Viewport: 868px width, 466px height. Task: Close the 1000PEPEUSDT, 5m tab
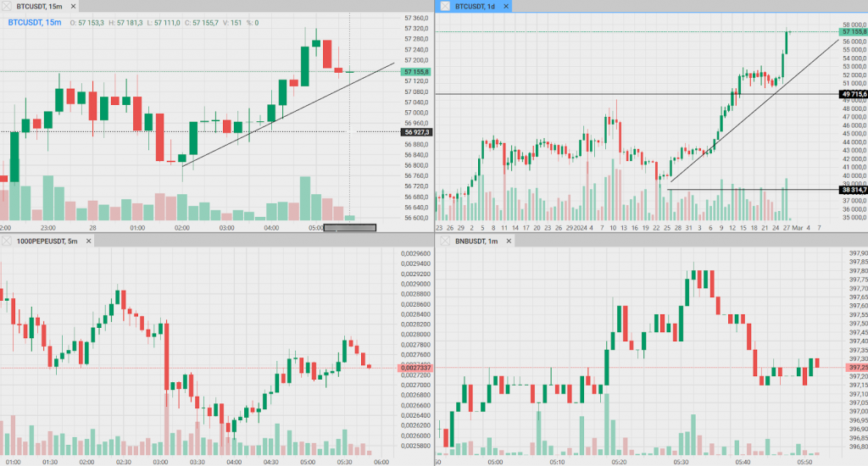(x=88, y=241)
